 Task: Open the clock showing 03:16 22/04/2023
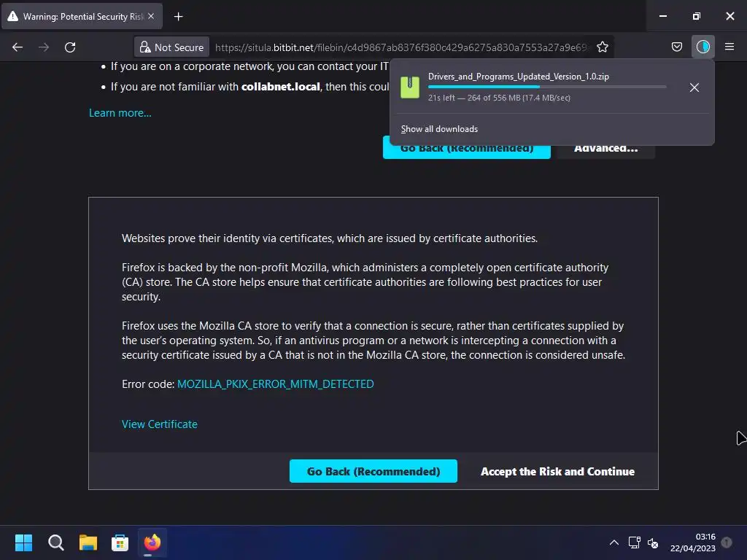[x=693, y=542]
